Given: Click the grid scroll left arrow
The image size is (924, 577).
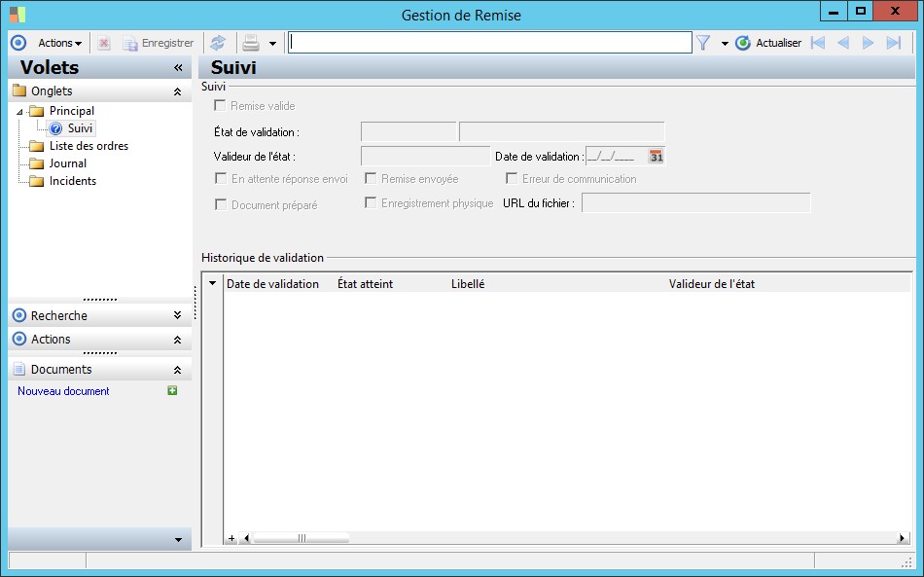Looking at the screenshot, I should (x=246, y=538).
